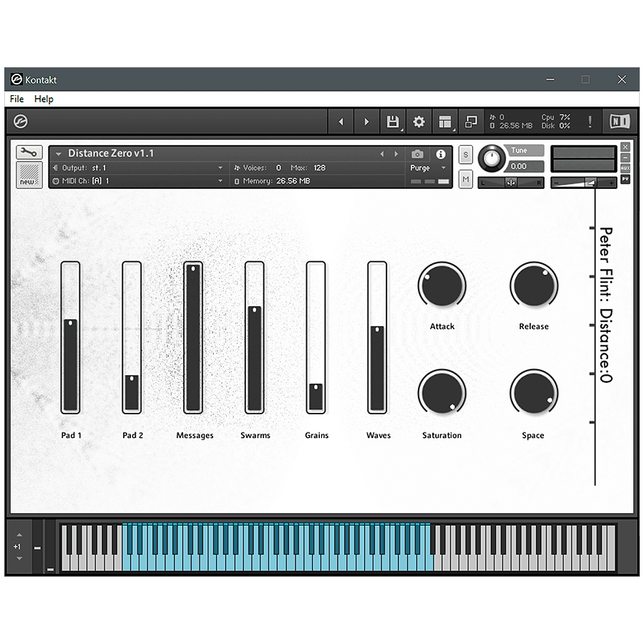
Task: Minimize instrument header with minus button
Action: (625, 157)
